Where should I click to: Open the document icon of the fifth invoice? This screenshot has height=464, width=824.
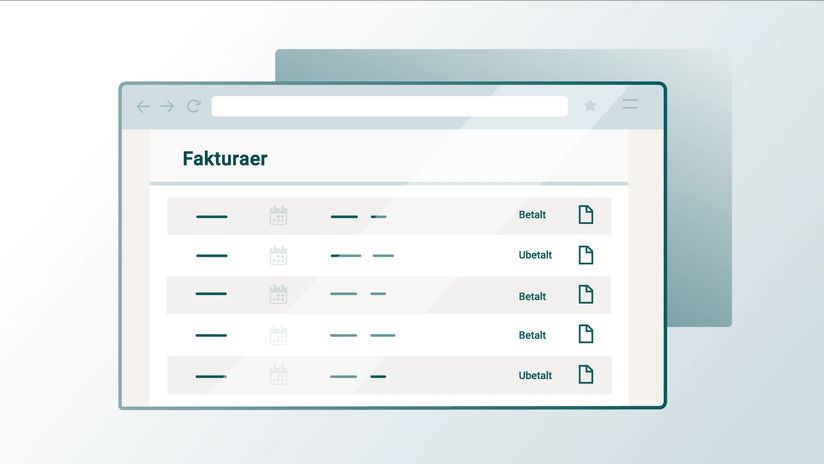[x=586, y=374]
